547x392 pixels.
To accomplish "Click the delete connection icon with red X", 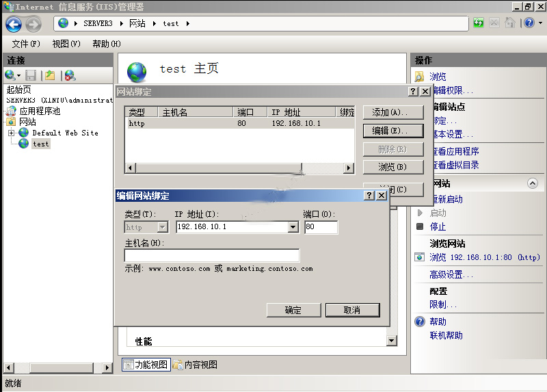I will (x=70, y=75).
